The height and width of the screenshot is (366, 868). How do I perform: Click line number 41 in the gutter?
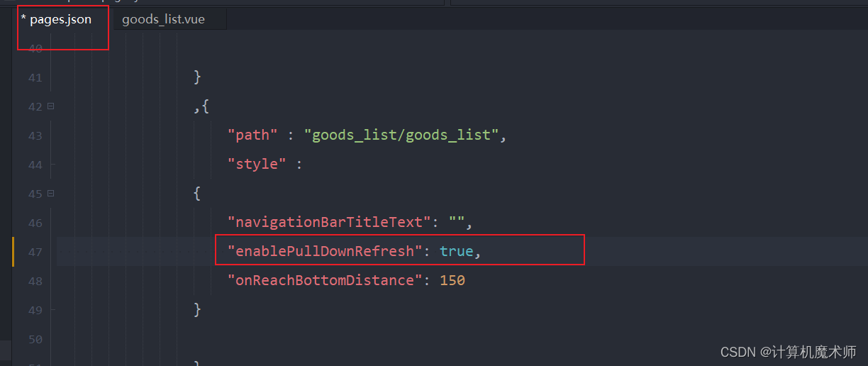tap(35, 77)
